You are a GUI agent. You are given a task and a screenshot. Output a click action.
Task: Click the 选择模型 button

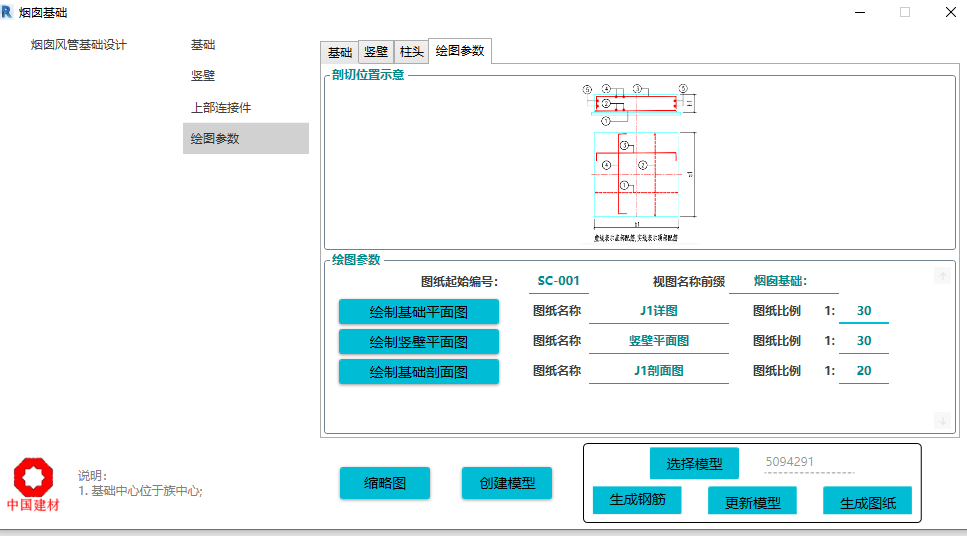click(694, 463)
